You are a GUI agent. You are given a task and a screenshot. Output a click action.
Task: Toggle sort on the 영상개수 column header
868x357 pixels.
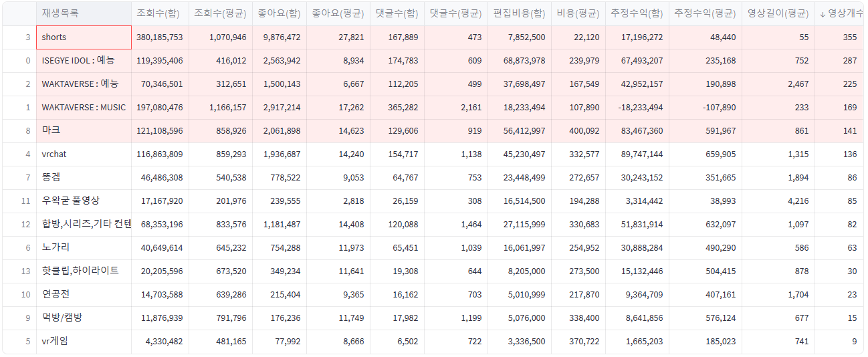point(839,13)
